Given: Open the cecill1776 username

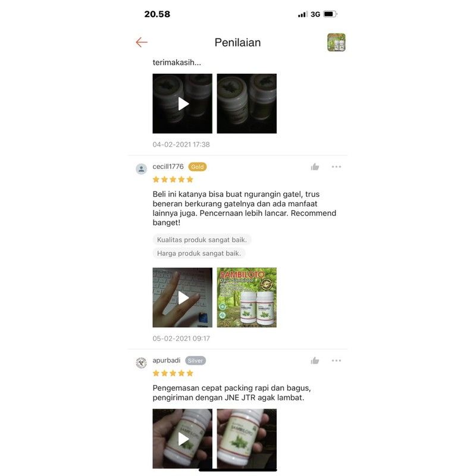Looking at the screenshot, I should click(168, 167).
